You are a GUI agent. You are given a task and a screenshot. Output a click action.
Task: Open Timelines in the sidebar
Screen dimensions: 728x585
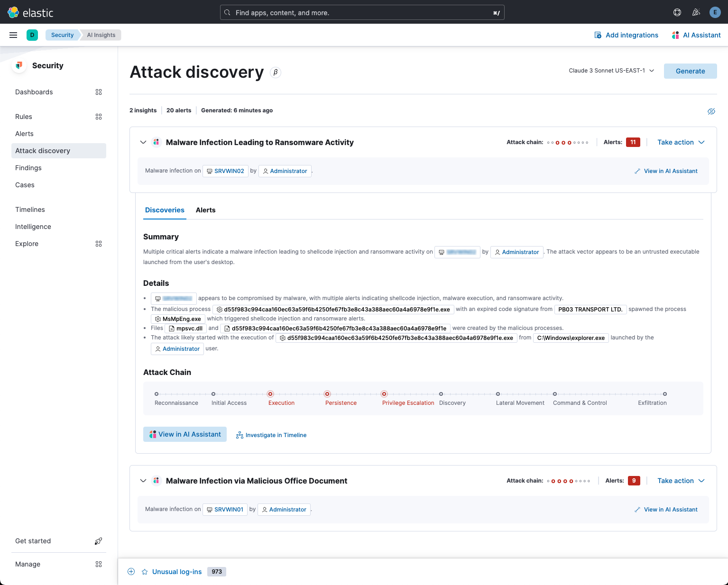[x=30, y=210]
